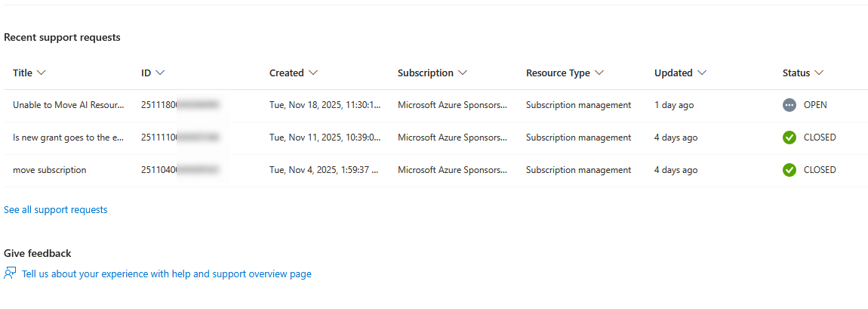Open the move subscription request
Viewport: 868px width, 309px height.
coord(50,170)
